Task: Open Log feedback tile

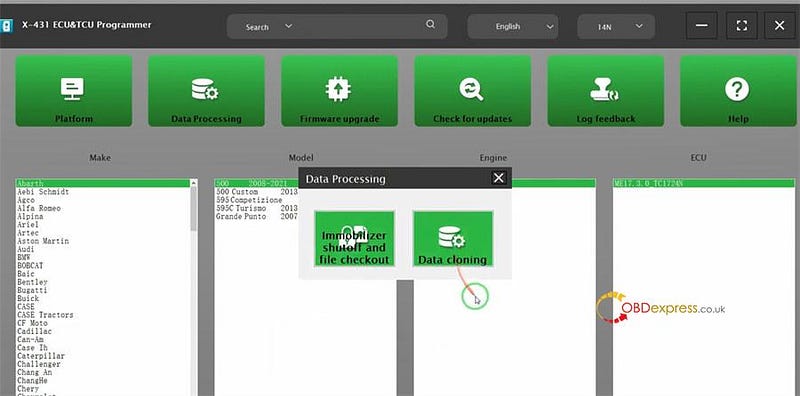Action: point(606,91)
